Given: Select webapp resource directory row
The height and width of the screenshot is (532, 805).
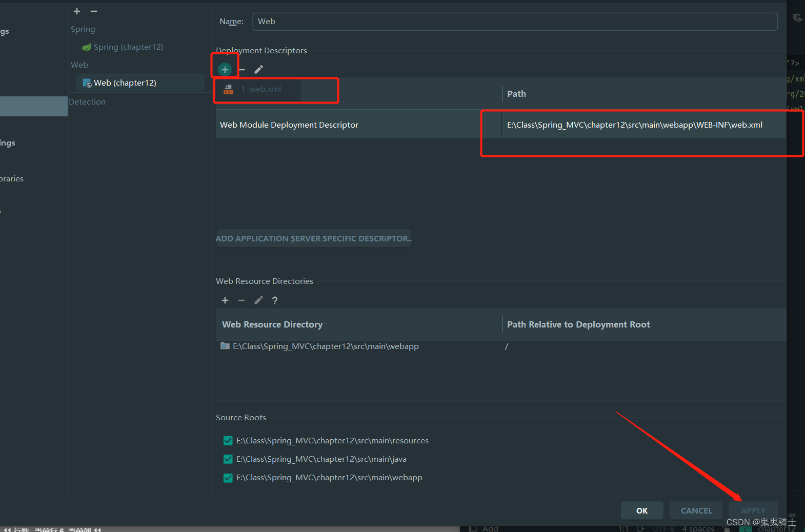Looking at the screenshot, I should point(501,346).
